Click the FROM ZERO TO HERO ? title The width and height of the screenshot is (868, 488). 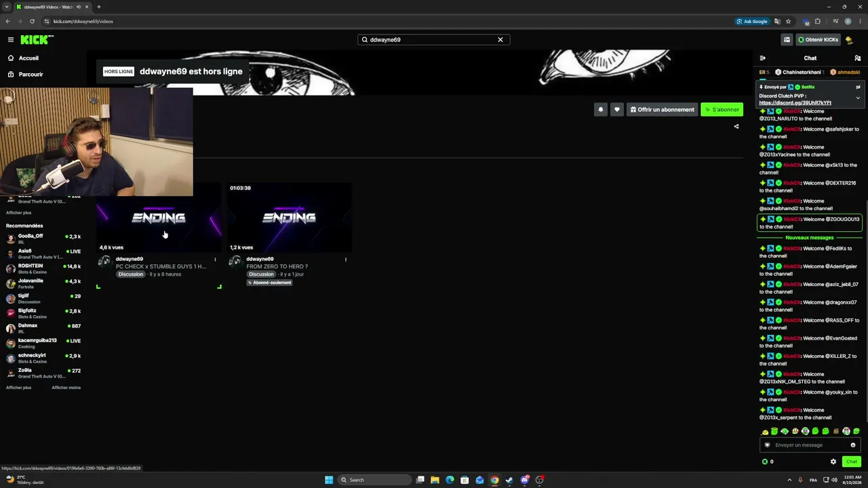pyautogui.click(x=277, y=266)
